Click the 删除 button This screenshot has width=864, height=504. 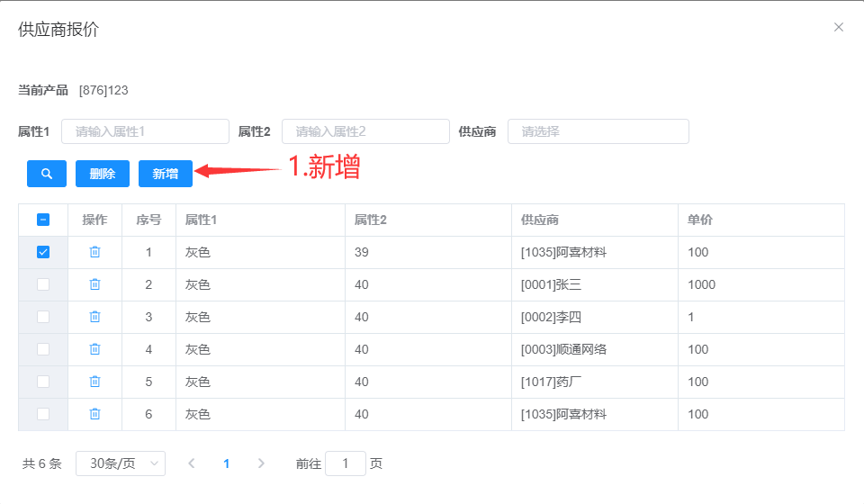(103, 174)
